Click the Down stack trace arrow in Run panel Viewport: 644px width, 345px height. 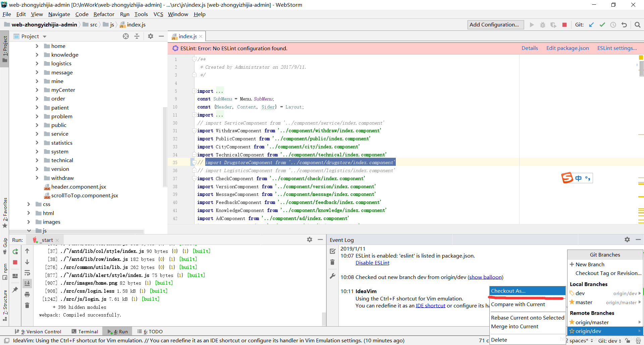click(x=27, y=262)
